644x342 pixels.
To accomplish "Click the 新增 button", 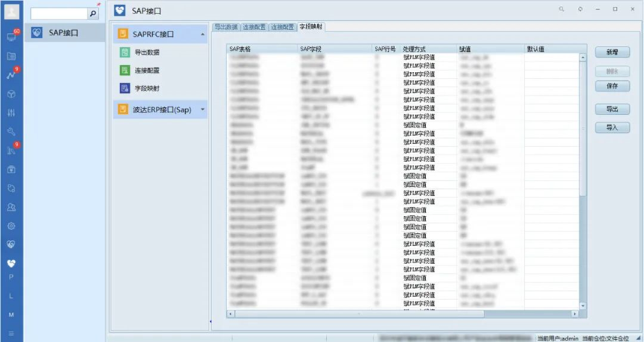I will coord(611,52).
